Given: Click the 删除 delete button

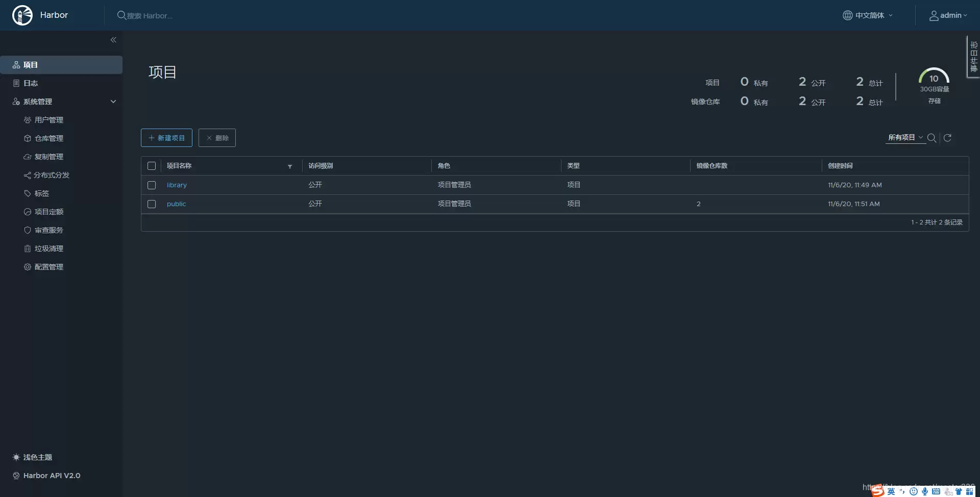Looking at the screenshot, I should [x=217, y=138].
